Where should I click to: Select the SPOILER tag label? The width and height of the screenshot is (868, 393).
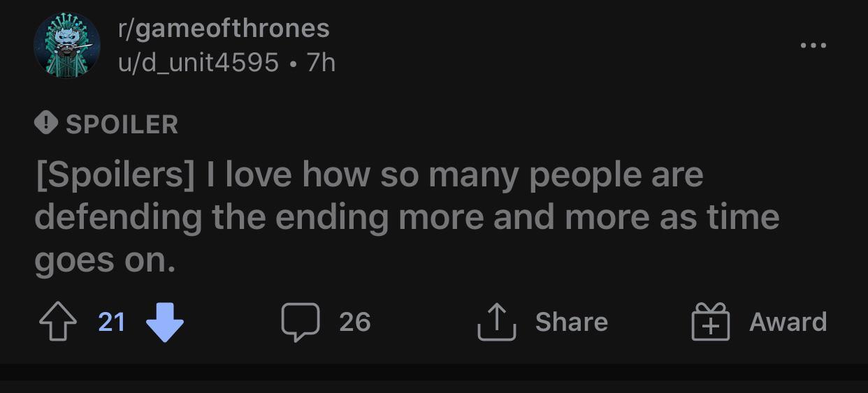coord(122,125)
